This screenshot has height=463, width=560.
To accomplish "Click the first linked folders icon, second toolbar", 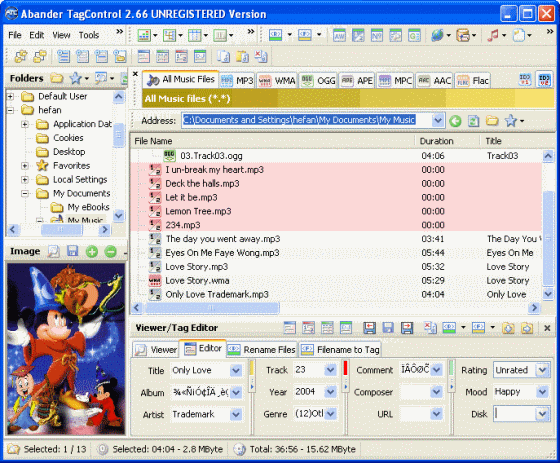I will 21,56.
